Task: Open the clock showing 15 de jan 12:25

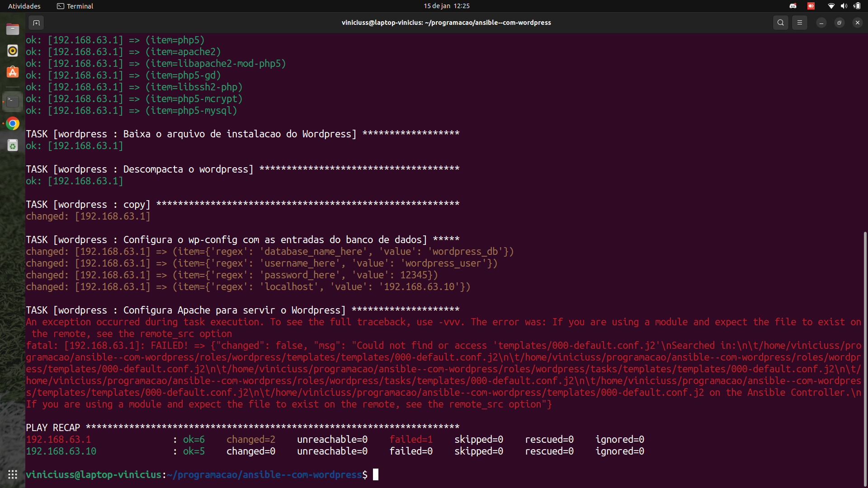Action: (447, 6)
